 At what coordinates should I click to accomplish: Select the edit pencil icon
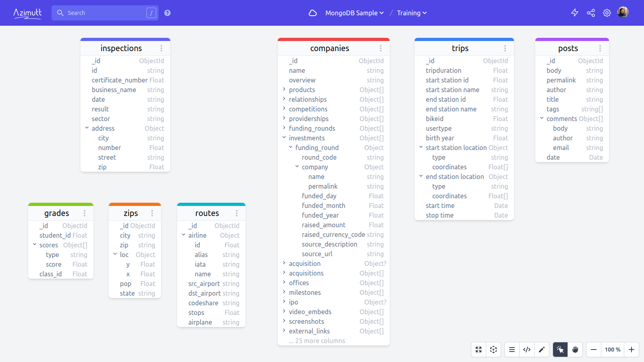pos(542,350)
